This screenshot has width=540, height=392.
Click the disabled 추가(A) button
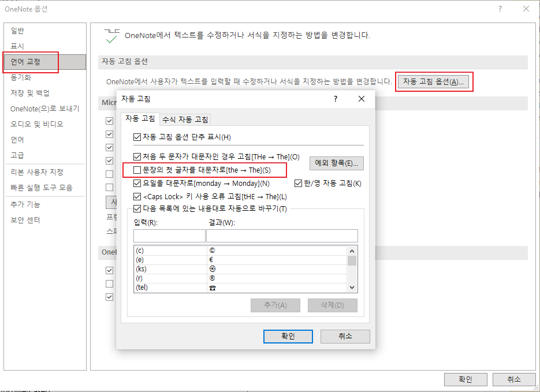tap(275, 305)
